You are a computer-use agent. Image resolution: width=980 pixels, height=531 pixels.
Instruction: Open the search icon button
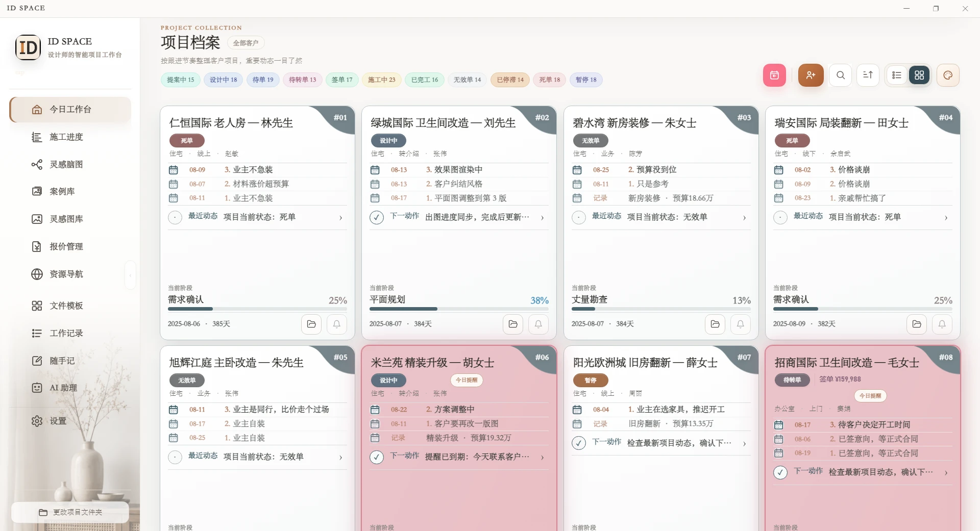841,75
